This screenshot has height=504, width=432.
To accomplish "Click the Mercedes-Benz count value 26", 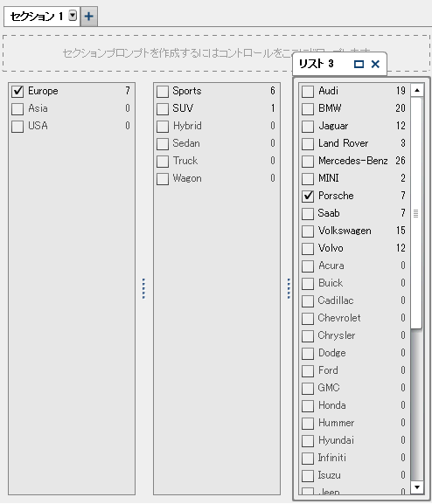I will click(401, 161).
